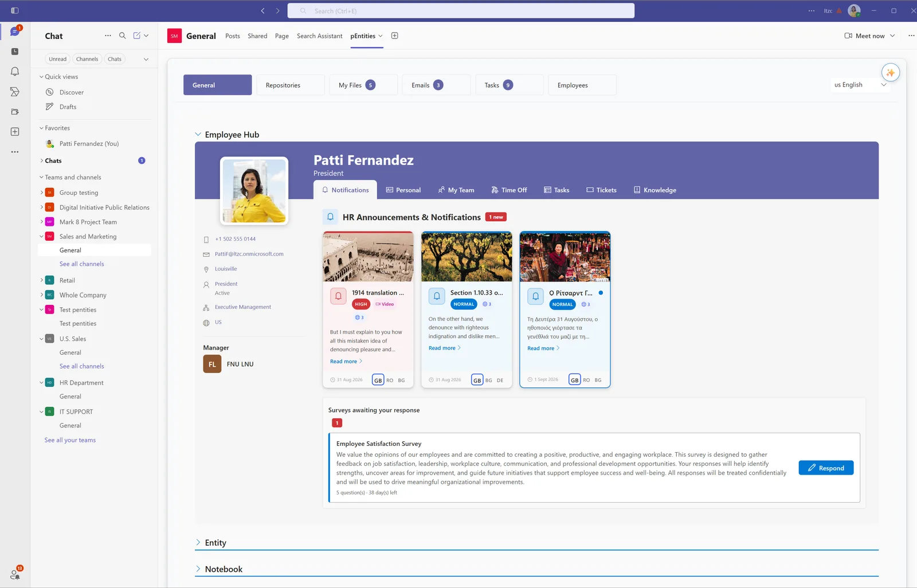917x588 pixels.
Task: Open the Venice image on 1914 translation card
Action: (368, 257)
